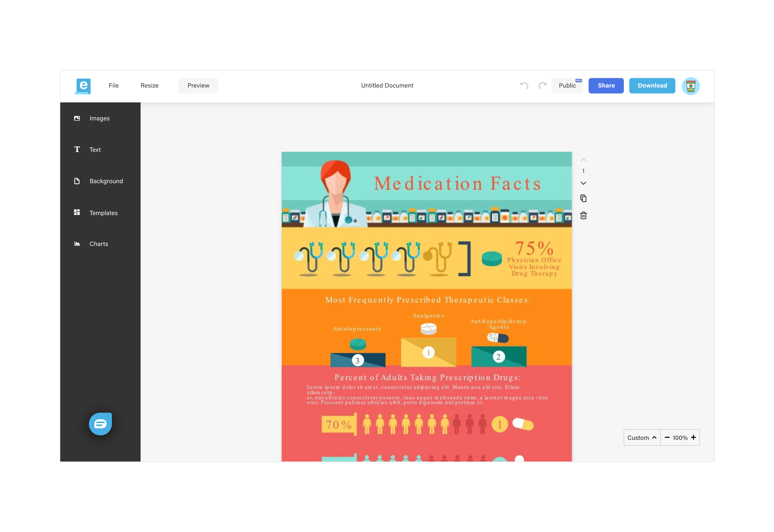This screenshot has height=532, width=774.
Task: Select the 70% yellow label
Action: [x=339, y=424]
